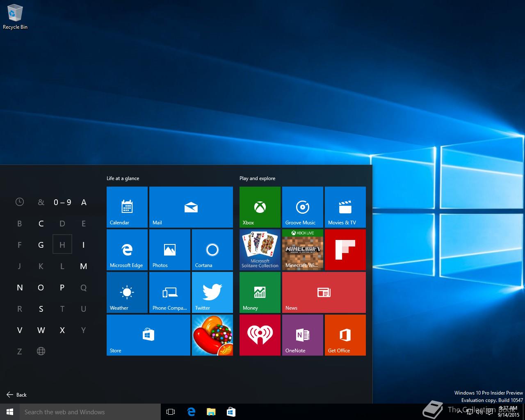Open File Explorer from the taskbar

(211, 412)
